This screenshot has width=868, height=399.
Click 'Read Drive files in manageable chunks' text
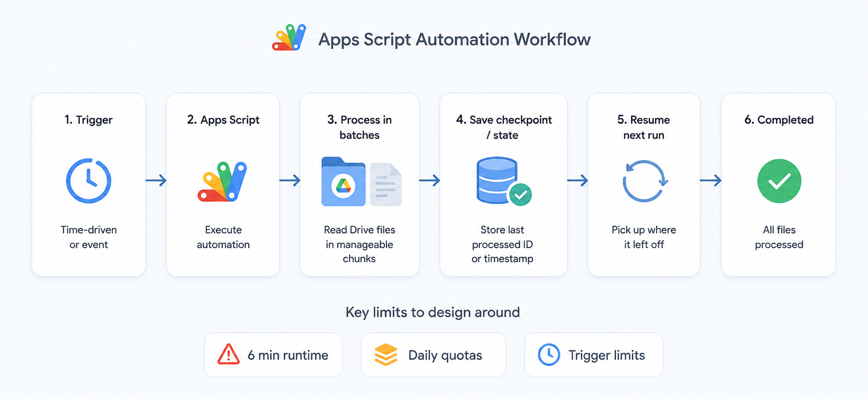tap(359, 244)
